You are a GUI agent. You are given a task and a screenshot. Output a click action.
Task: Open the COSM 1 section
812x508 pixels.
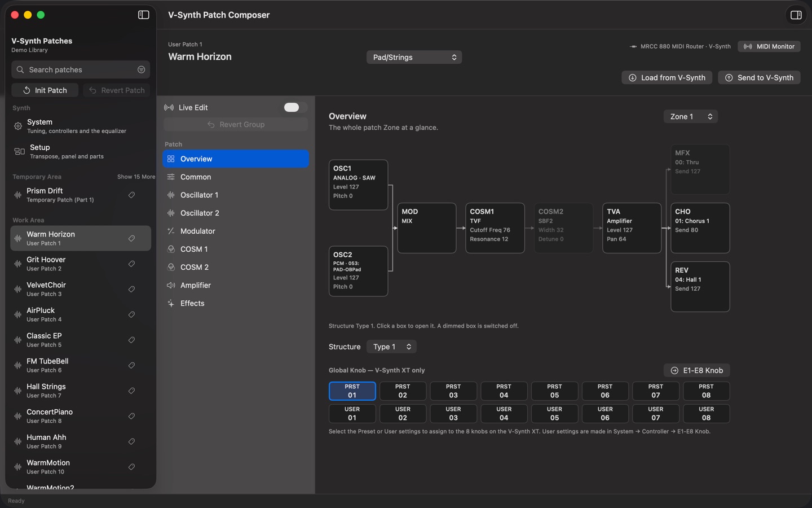pos(236,249)
